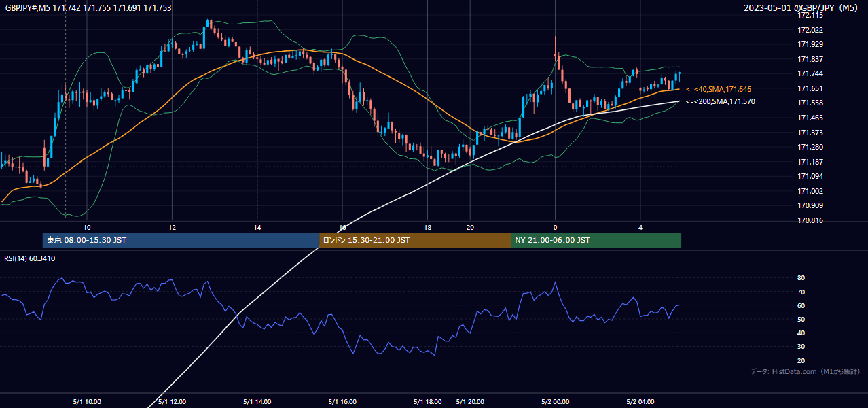Click price level 172.022 on price axis
The image size is (868, 408).
pyautogui.click(x=811, y=30)
